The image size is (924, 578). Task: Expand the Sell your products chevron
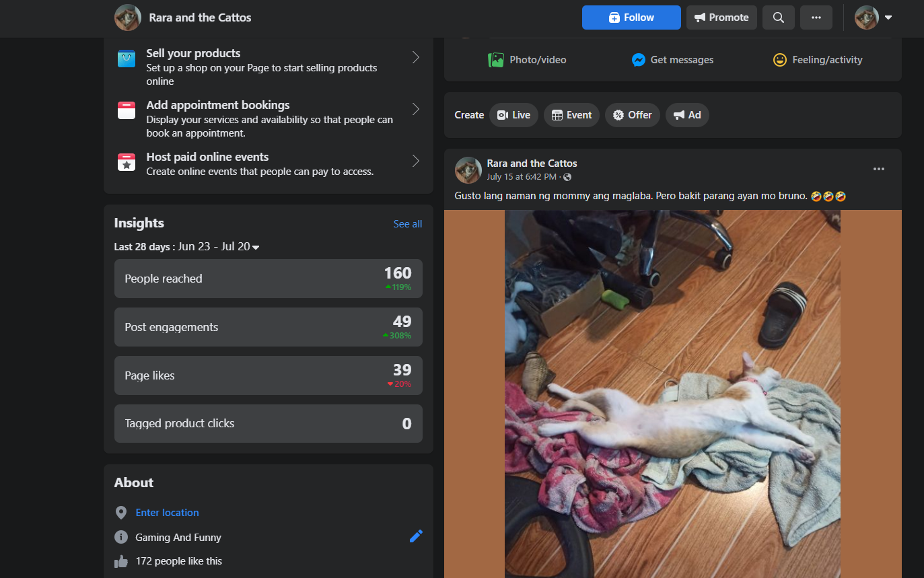pos(416,57)
